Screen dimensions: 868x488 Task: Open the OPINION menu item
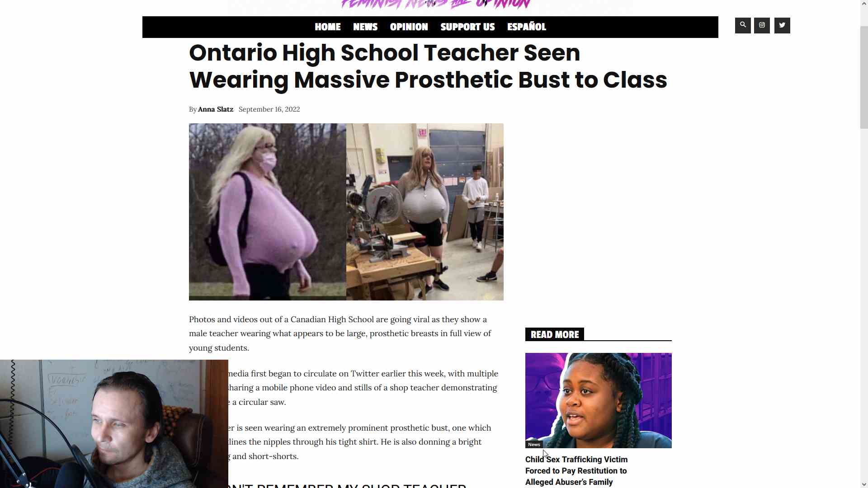(x=409, y=27)
